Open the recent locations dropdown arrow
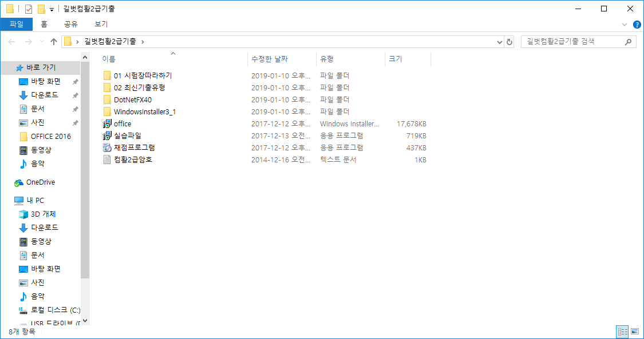The height and width of the screenshot is (339, 644). (x=41, y=42)
